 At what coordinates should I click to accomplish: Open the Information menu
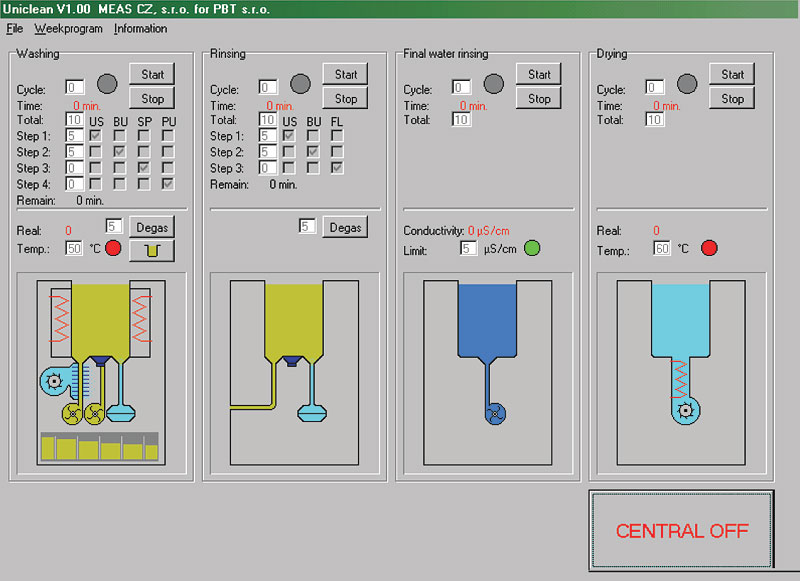pyautogui.click(x=140, y=29)
